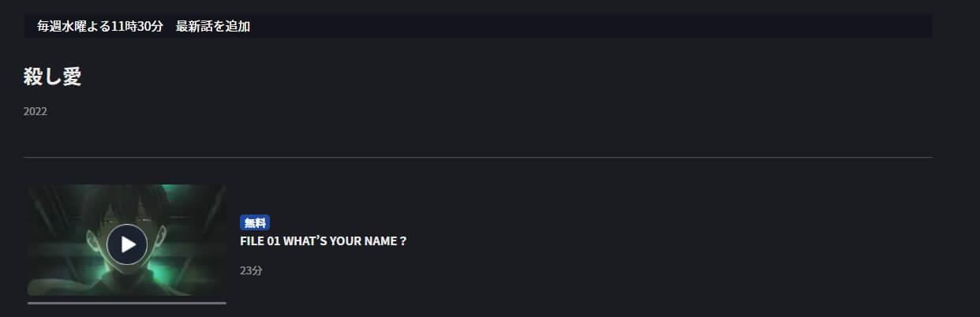Click the progress bar under the thumbnail
The height and width of the screenshot is (317, 980).
(127, 303)
